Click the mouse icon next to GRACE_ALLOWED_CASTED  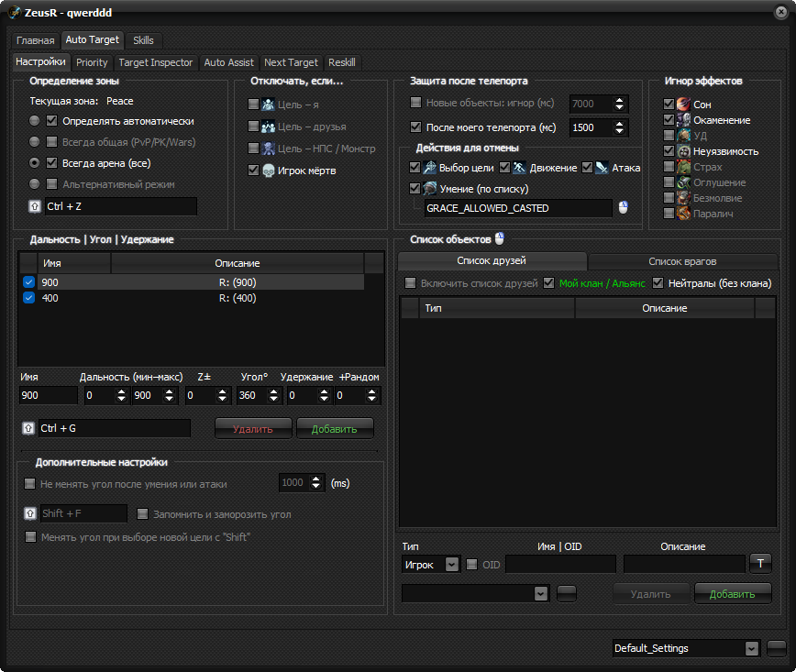(x=623, y=207)
